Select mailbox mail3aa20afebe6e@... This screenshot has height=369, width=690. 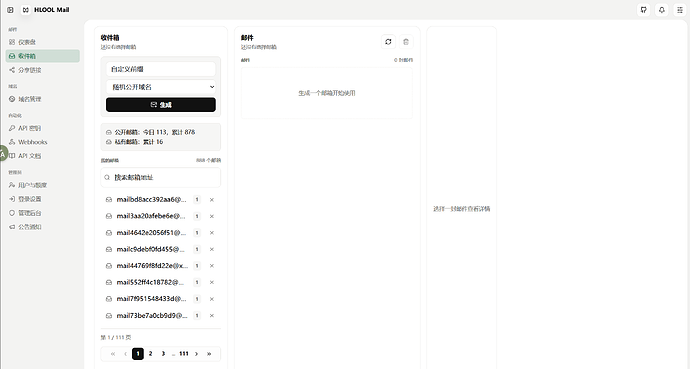tap(151, 216)
